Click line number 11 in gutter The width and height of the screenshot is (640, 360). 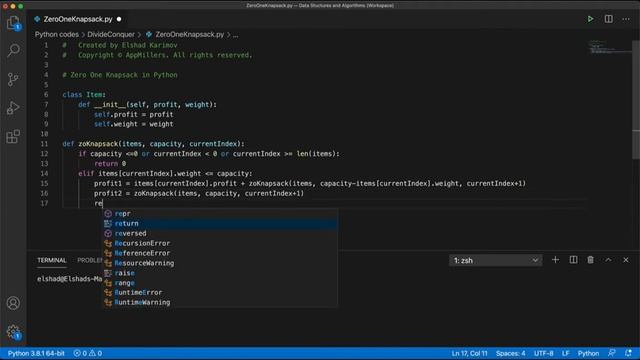tap(44, 144)
